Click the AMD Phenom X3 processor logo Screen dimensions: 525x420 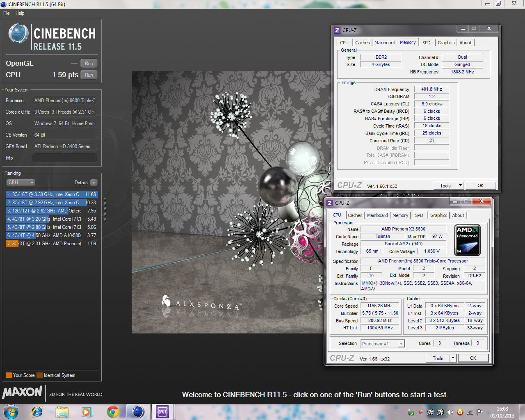468,240
